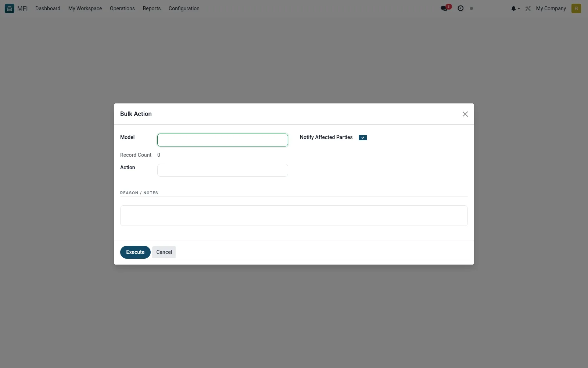Expand the Action dropdown field
The image size is (588, 368).
223,170
